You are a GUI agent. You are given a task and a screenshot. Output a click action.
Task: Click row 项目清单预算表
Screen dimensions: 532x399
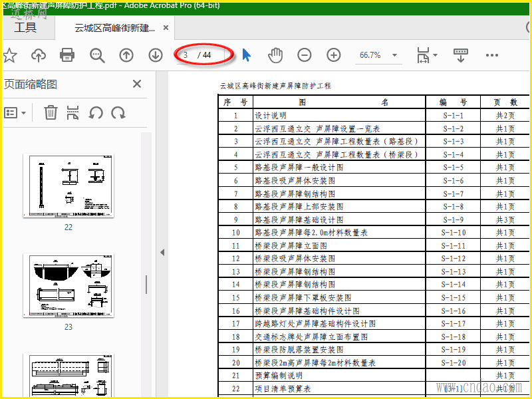pyautogui.click(x=374, y=389)
